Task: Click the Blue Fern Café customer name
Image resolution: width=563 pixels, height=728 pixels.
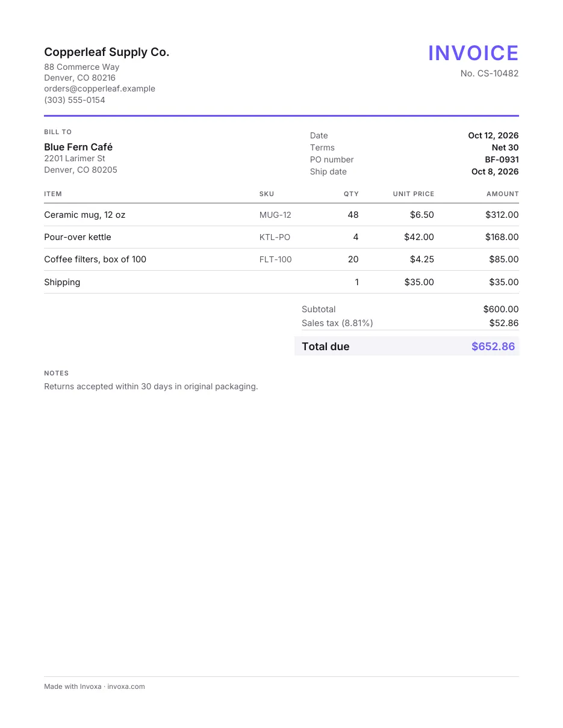Action: 78,147
